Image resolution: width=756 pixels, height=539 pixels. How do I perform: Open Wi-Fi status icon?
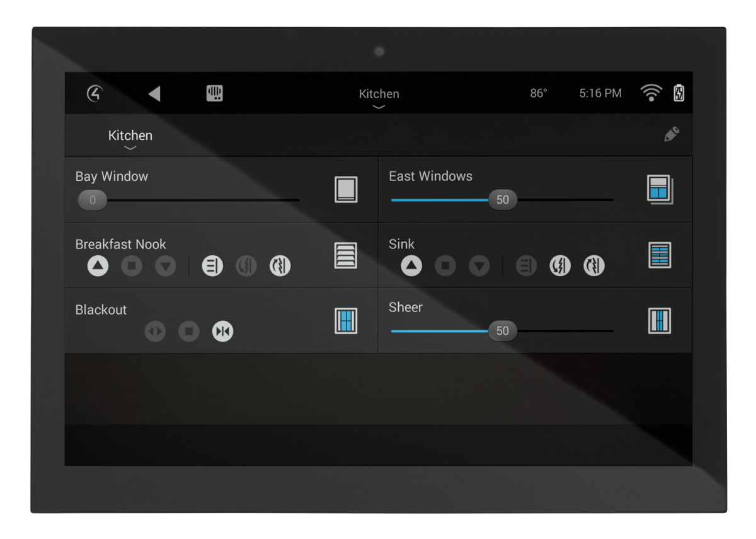(x=651, y=93)
